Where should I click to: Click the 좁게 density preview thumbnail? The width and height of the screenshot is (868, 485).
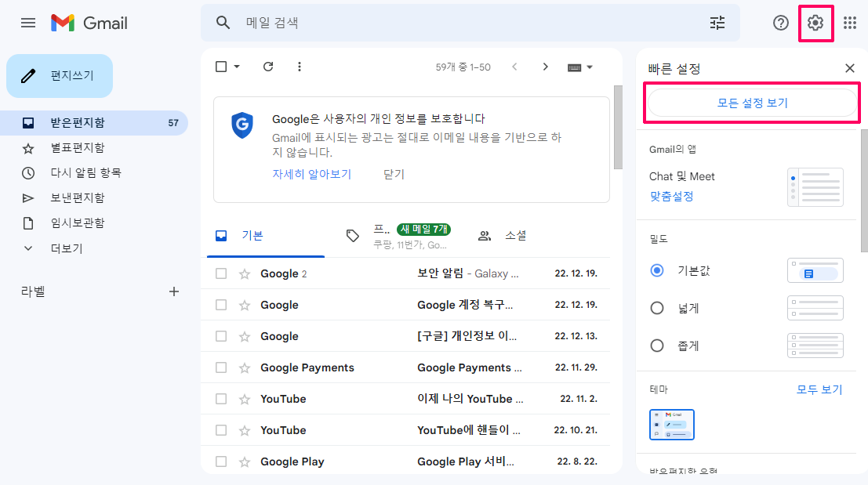click(x=815, y=346)
